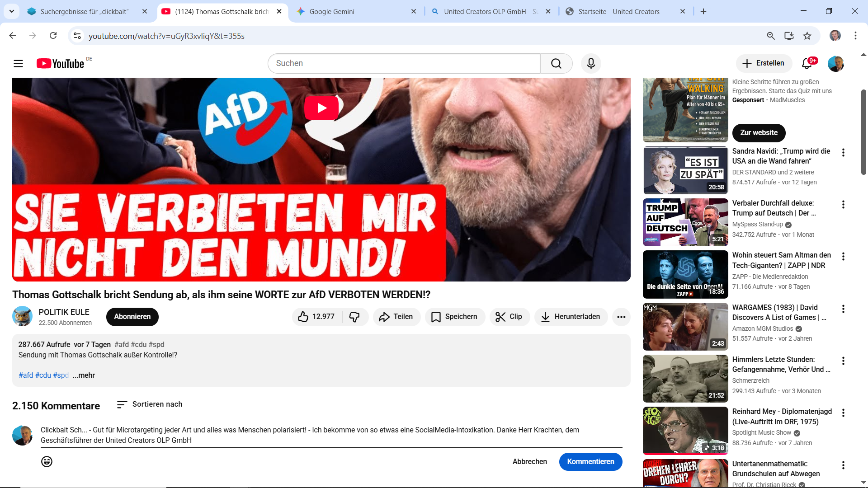Expand the description with ...mehr

pyautogui.click(x=84, y=375)
